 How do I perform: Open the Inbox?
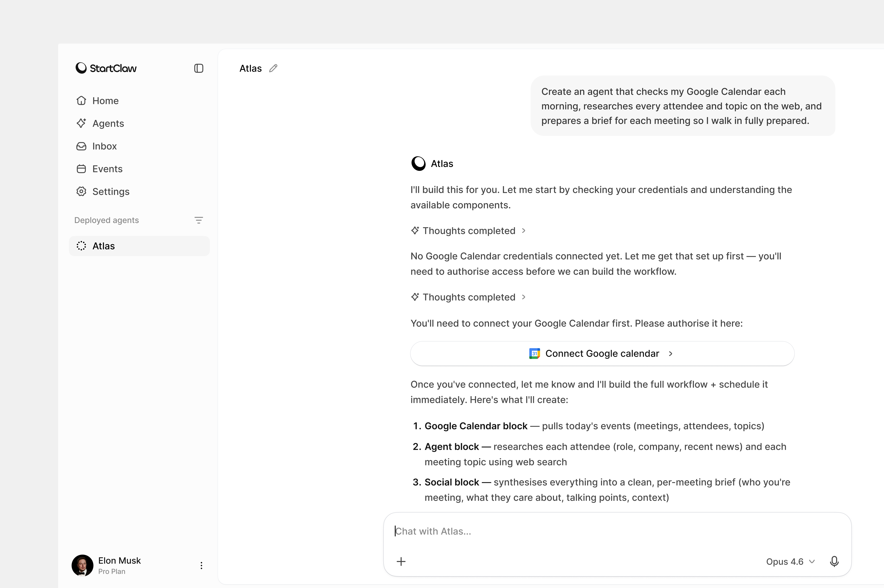coord(104,146)
